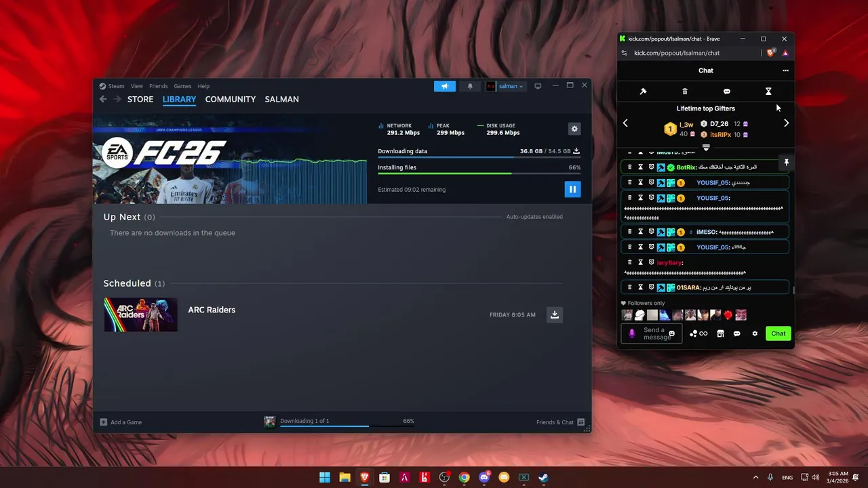
Task: Show previous top gifters panel
Action: pos(625,123)
